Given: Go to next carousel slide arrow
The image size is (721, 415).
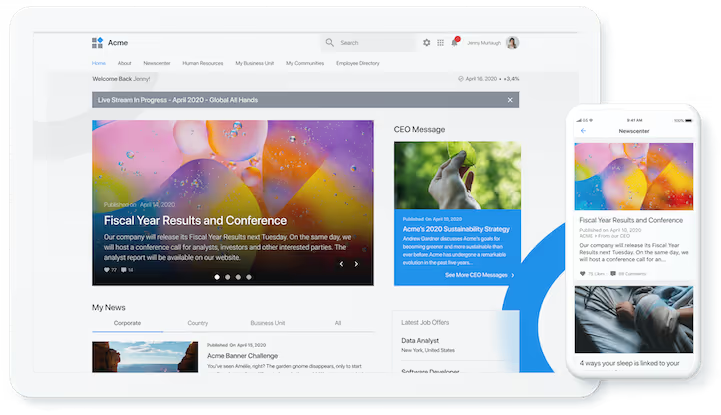Looking at the screenshot, I should (x=356, y=264).
